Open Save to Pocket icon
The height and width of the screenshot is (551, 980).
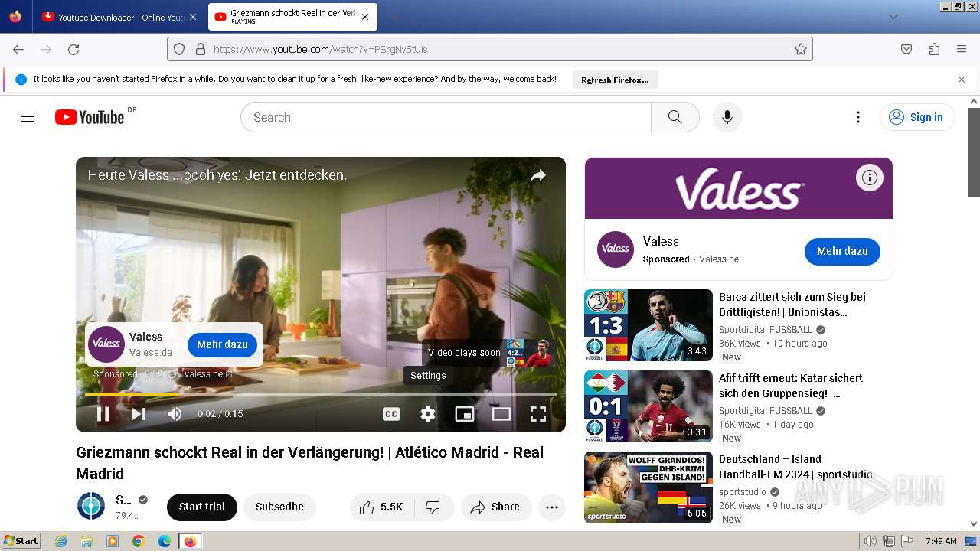906,49
